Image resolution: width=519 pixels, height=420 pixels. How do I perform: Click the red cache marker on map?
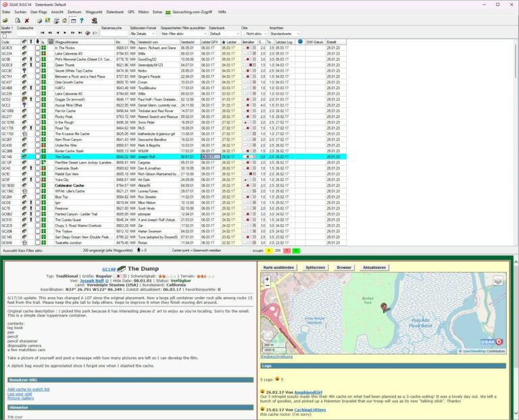(384, 307)
